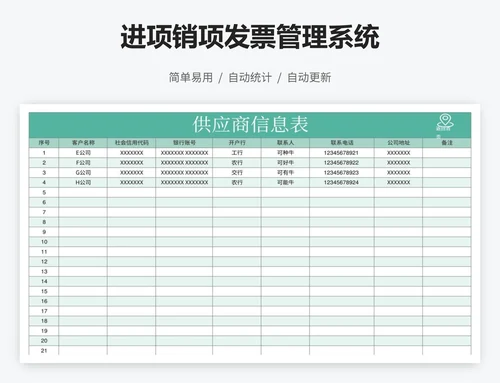The image size is (500, 383).
Task: Click the empty remarks cell in E公司 row
Action: point(447,153)
